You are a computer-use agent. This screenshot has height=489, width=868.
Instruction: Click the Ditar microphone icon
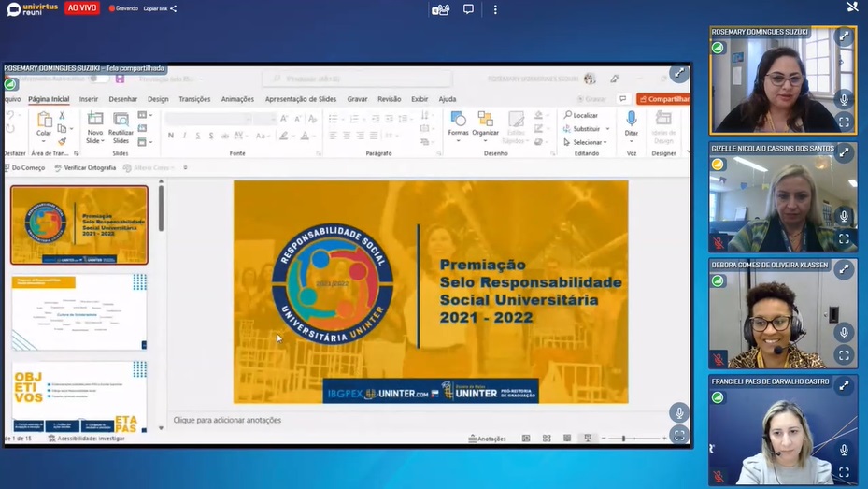click(631, 119)
